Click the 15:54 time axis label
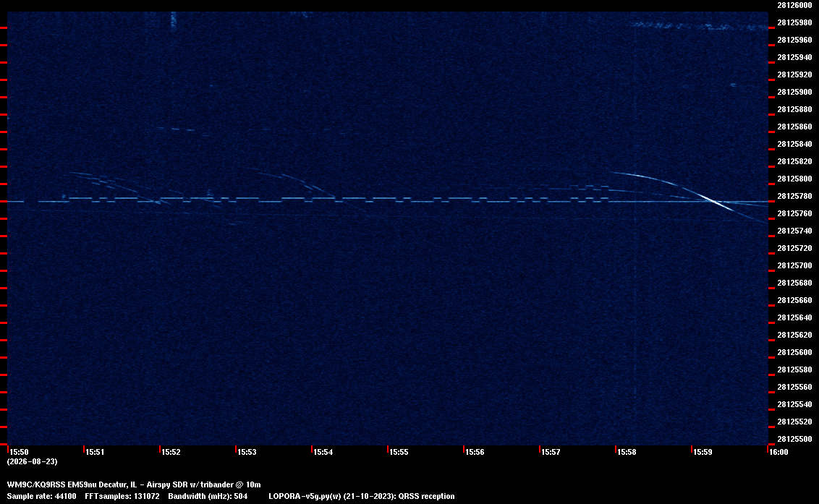 (x=323, y=452)
